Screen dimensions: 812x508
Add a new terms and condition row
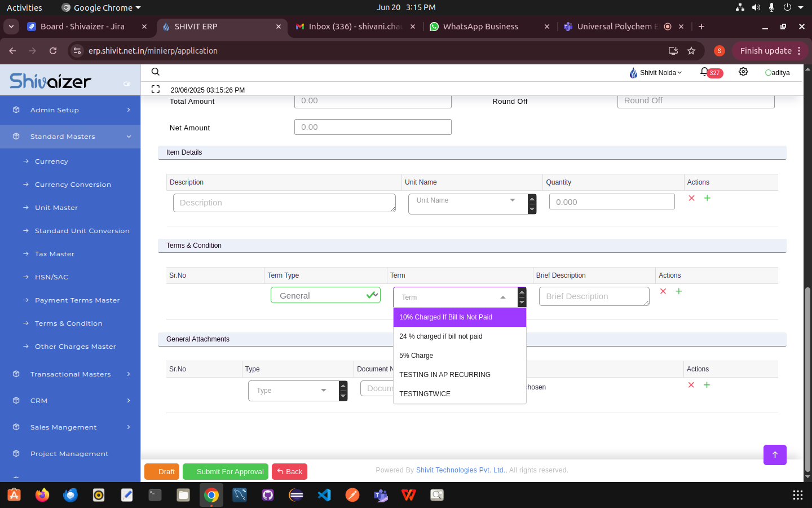pyautogui.click(x=679, y=291)
